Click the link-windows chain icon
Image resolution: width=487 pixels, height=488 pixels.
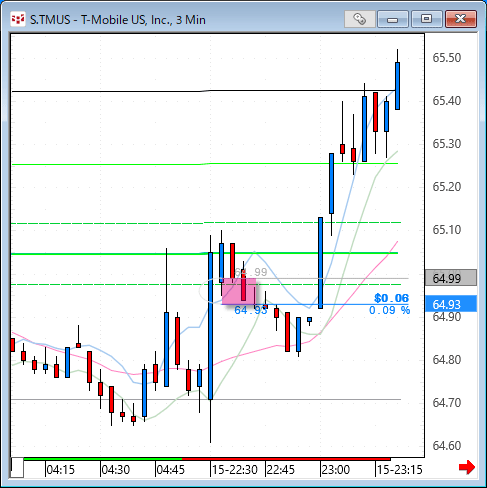359,19
